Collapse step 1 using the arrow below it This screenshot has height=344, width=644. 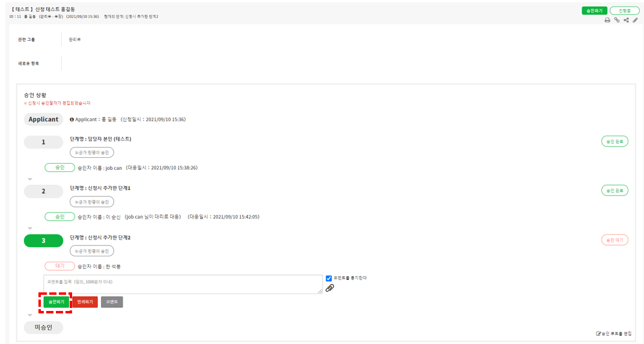click(29, 179)
